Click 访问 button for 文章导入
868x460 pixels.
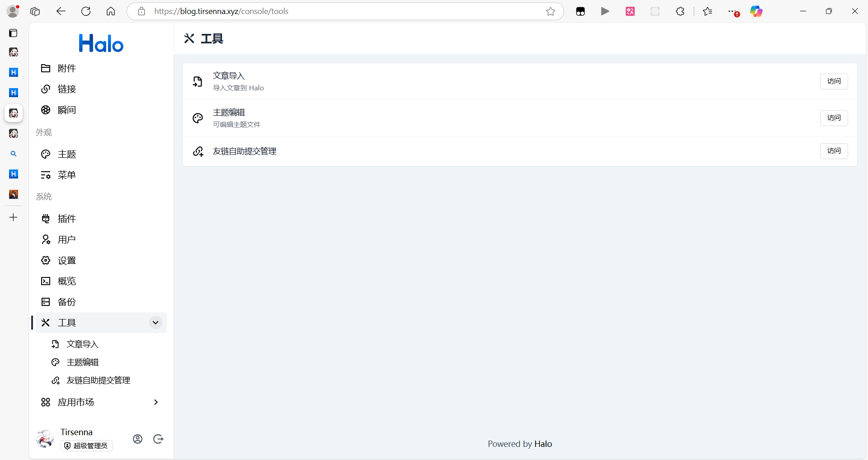[834, 81]
